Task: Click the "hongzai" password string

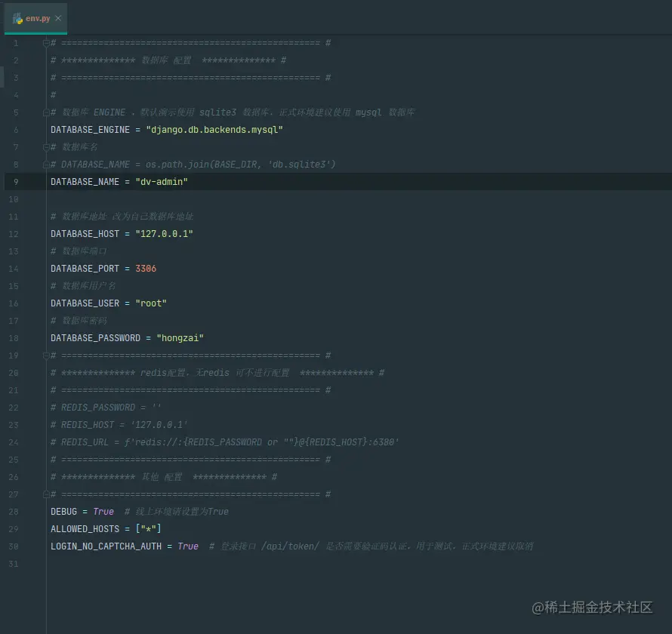Action: (x=180, y=338)
